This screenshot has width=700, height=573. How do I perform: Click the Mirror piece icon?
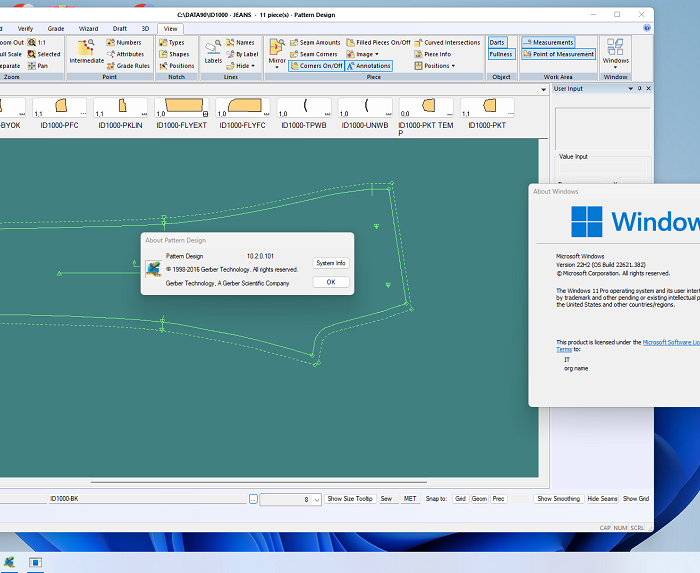click(277, 50)
